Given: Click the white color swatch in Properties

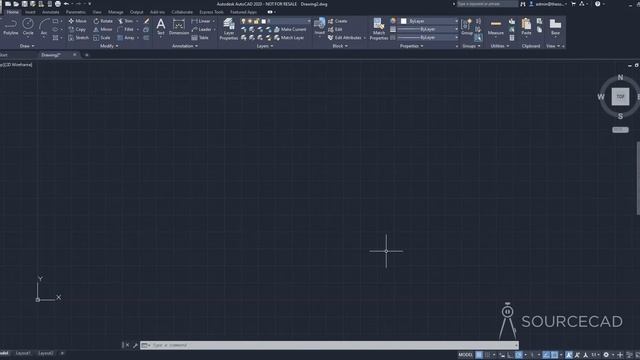Looking at the screenshot, I should pyautogui.click(x=404, y=21).
